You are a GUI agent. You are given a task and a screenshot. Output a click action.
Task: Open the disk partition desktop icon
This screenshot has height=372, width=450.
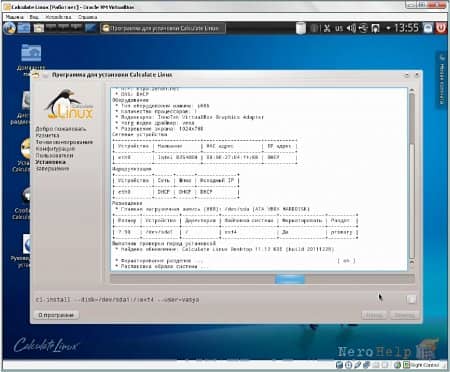pos(26,100)
